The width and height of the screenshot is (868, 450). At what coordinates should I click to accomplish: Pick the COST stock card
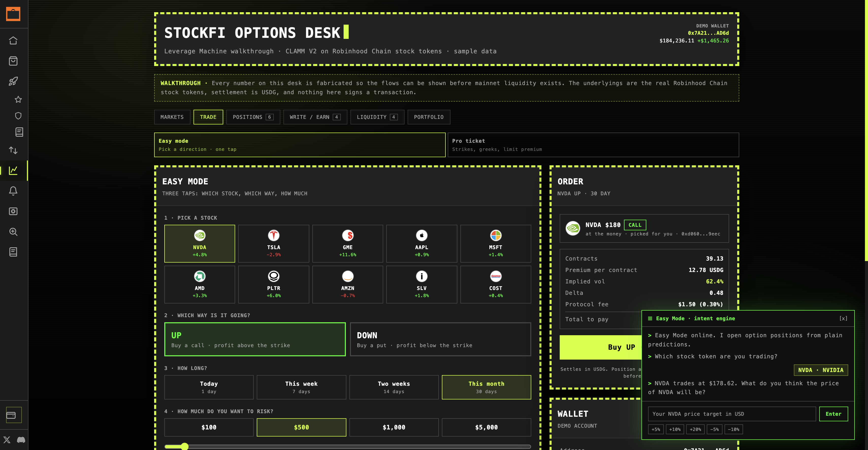[x=496, y=284]
